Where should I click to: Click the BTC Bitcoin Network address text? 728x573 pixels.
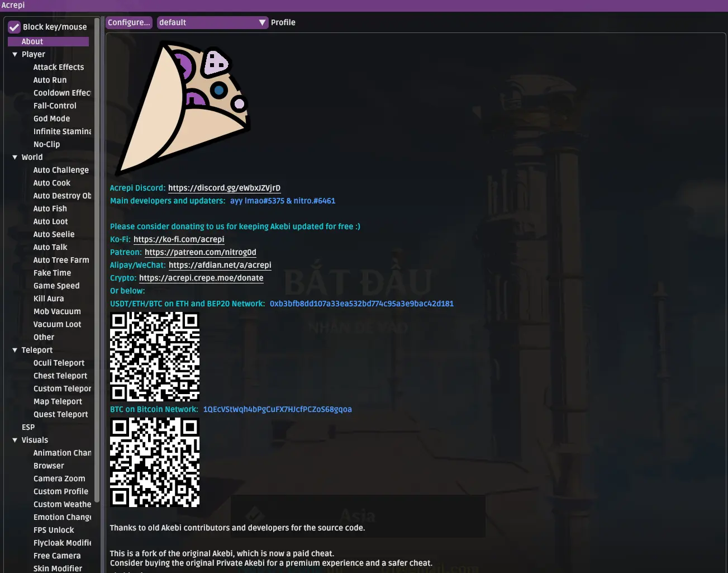277,409
